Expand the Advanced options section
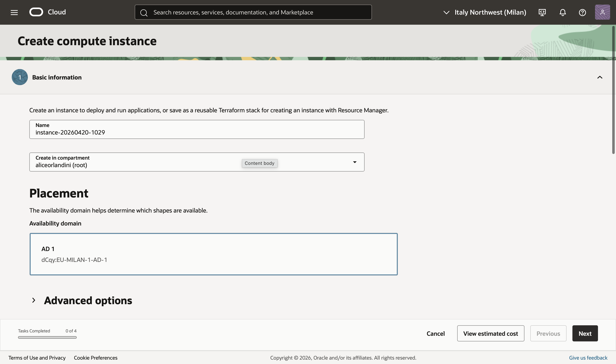This screenshot has height=364, width=616. (34, 300)
